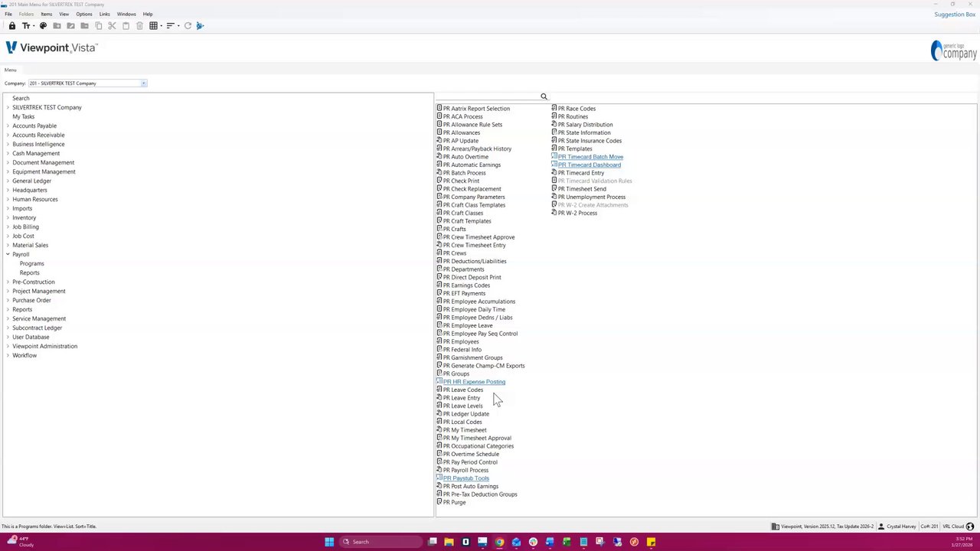The width and height of the screenshot is (980, 551).
Task: Click the clipboard paste icon
Action: [126, 26]
